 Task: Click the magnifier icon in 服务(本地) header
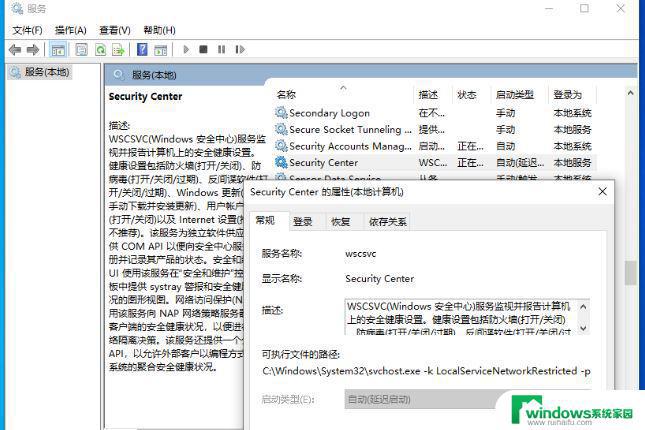coord(118,74)
